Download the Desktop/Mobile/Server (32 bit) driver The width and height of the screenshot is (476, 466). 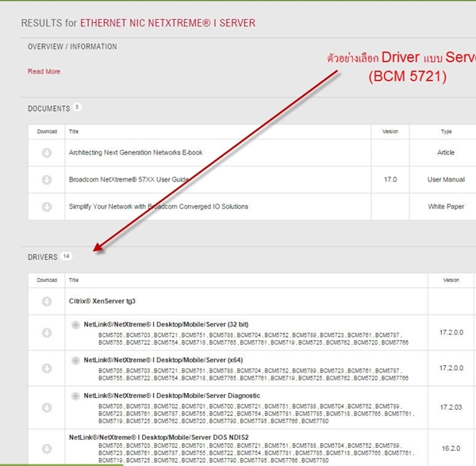click(47, 333)
